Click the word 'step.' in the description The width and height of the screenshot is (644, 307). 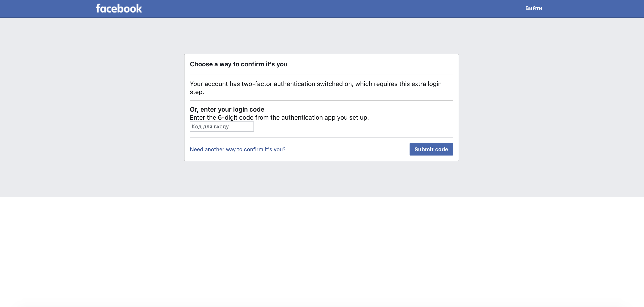tap(197, 92)
